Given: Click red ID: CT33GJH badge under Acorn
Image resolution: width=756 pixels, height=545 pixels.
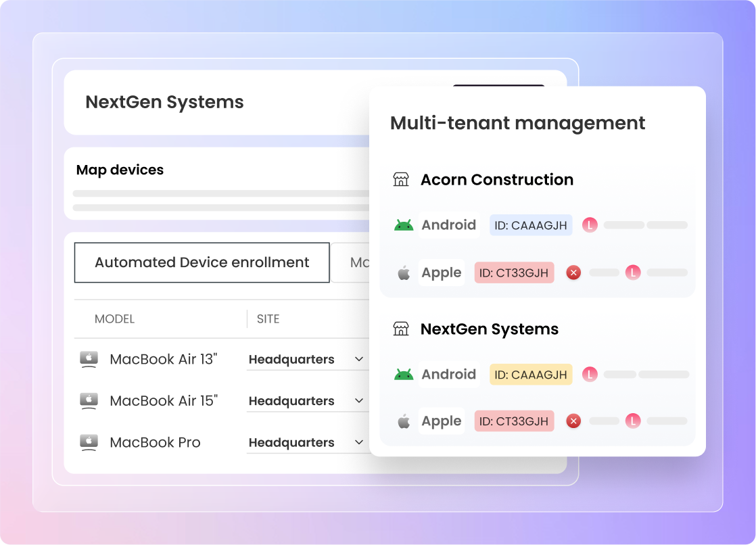Looking at the screenshot, I should point(514,273).
